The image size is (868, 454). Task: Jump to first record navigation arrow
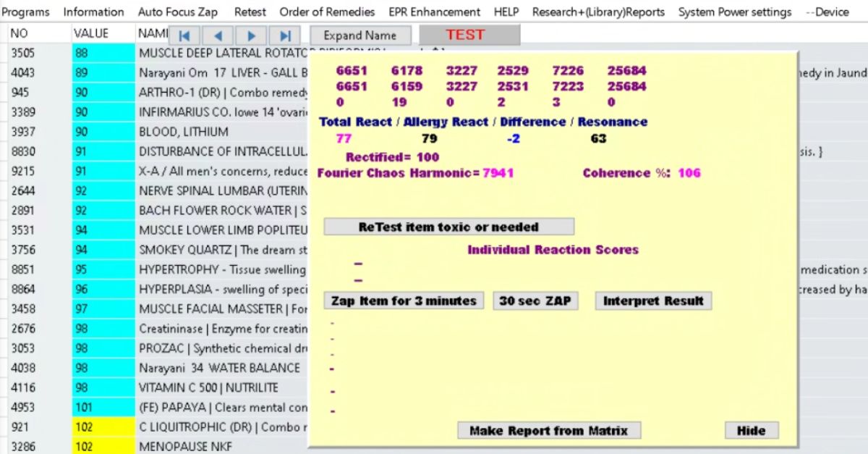pyautogui.click(x=184, y=35)
